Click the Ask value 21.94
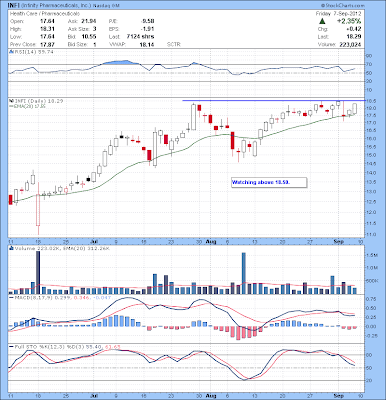The width and height of the screenshot is (386, 400). [x=89, y=21]
